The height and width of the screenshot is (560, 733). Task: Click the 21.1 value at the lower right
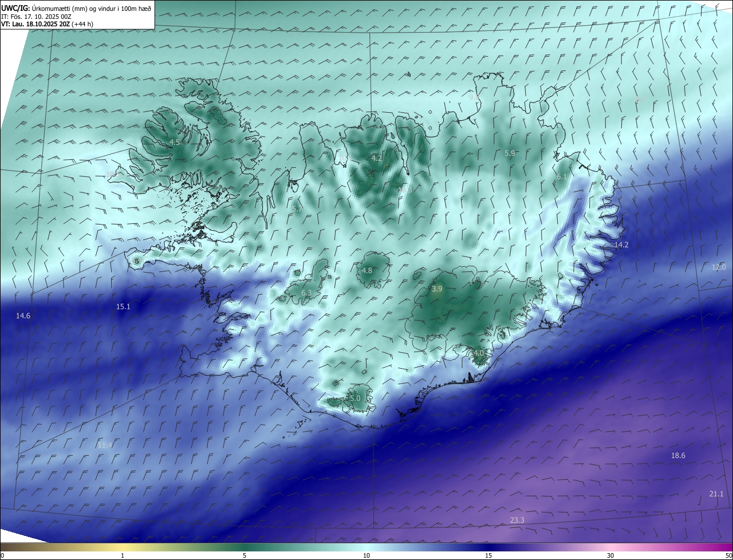[716, 494]
